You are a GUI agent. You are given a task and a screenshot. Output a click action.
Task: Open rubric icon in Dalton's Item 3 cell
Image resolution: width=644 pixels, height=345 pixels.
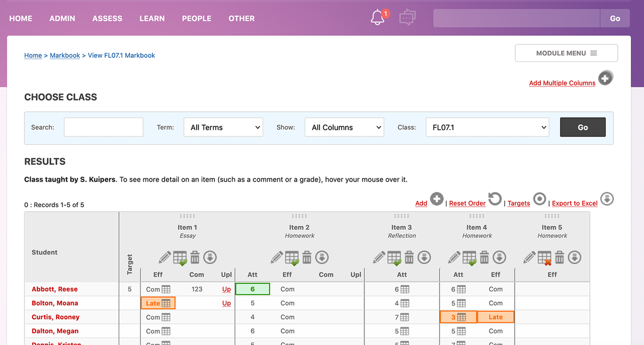point(405,331)
